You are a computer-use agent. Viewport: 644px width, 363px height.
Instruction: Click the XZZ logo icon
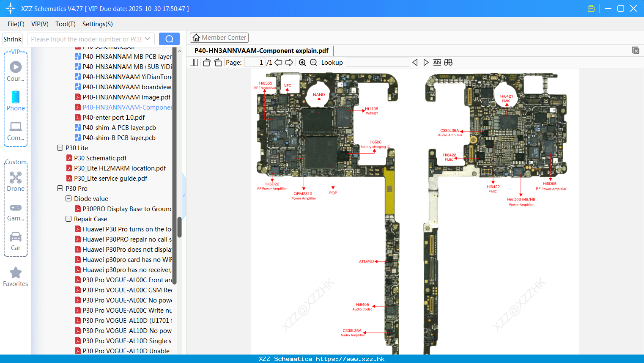[11, 8]
